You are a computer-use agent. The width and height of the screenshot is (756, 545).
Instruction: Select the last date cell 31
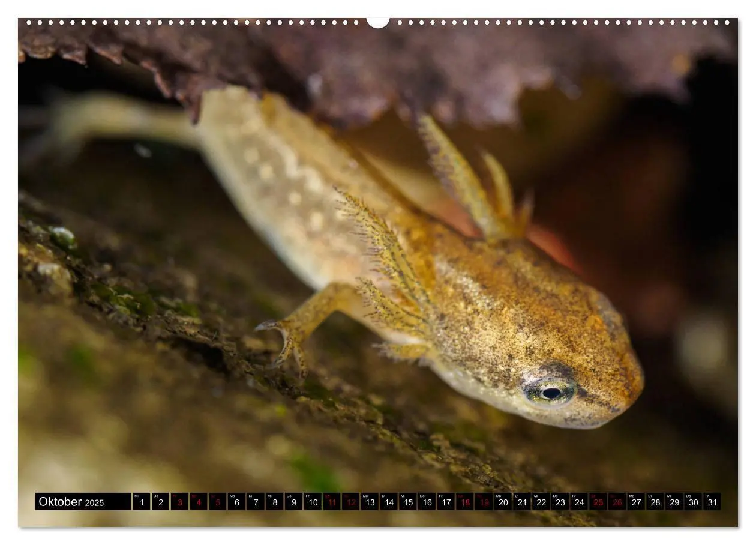tap(712, 502)
